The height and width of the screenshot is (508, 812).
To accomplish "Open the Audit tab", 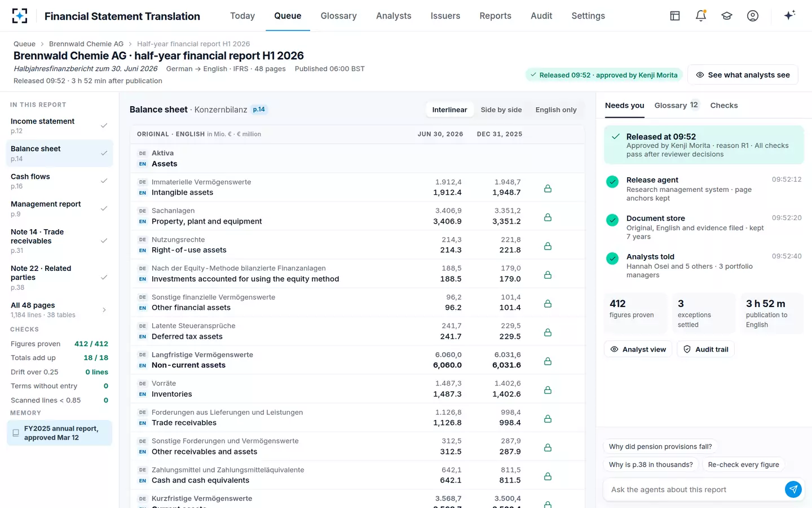I will (x=541, y=16).
